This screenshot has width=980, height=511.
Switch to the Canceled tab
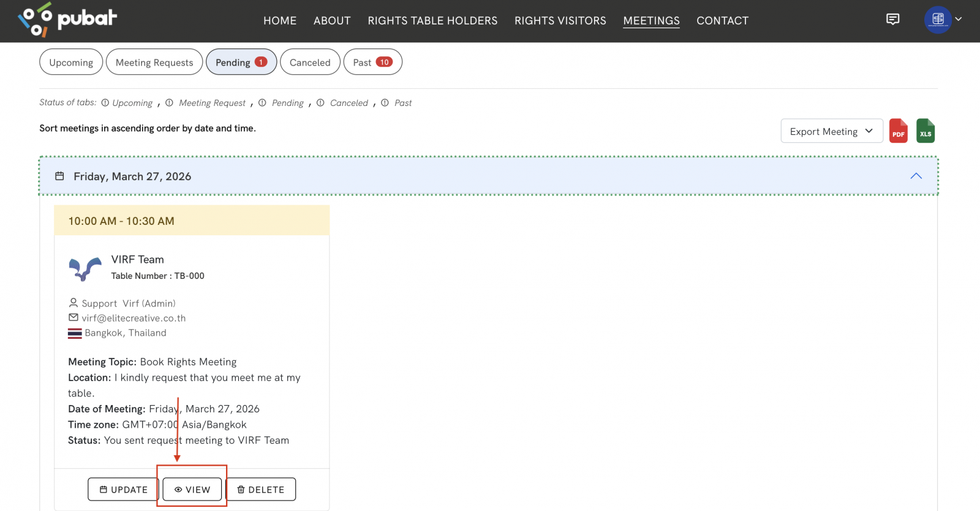[x=310, y=62]
